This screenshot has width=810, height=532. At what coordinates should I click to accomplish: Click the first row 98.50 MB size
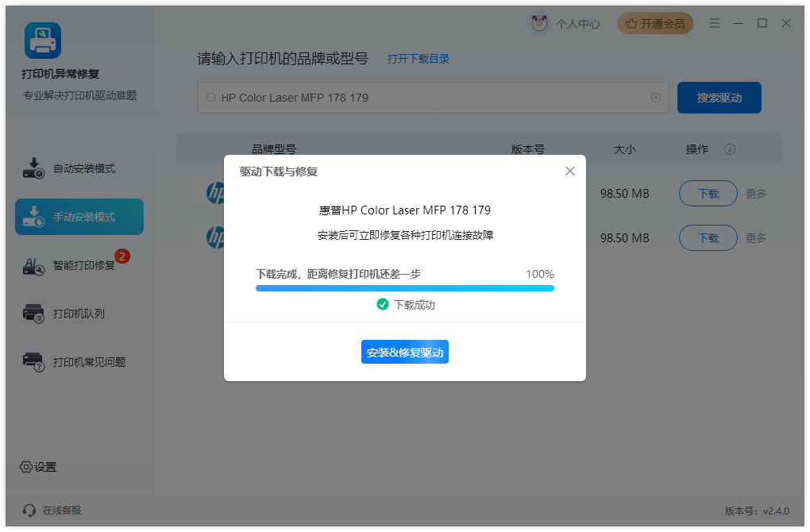pyautogui.click(x=624, y=194)
